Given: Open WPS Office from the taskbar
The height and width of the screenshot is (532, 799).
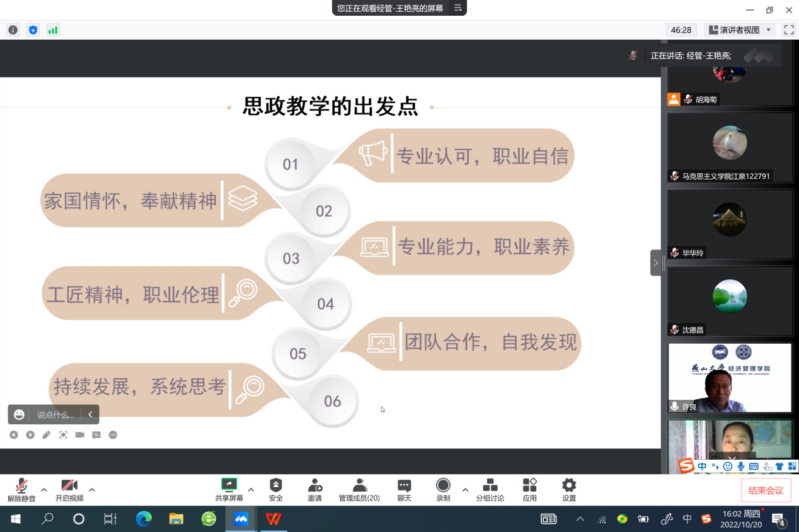Looking at the screenshot, I should [273, 519].
